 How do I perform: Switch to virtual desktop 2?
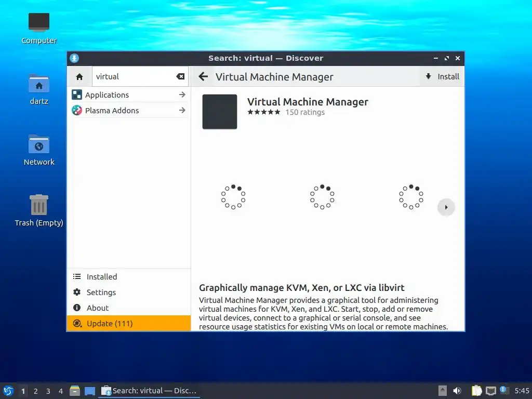[36, 391]
